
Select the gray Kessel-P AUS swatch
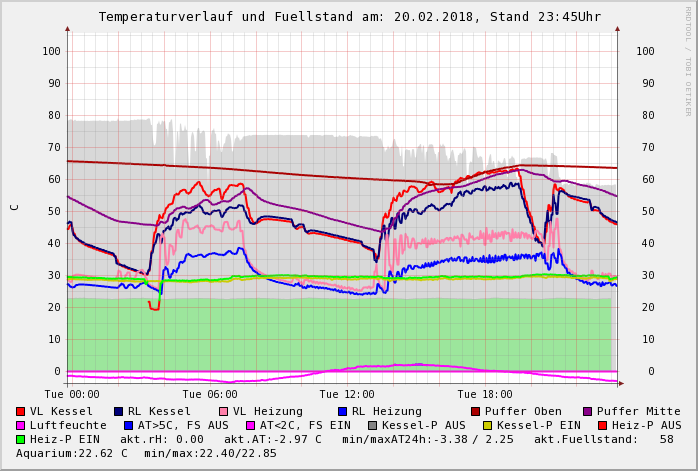coord(371,425)
